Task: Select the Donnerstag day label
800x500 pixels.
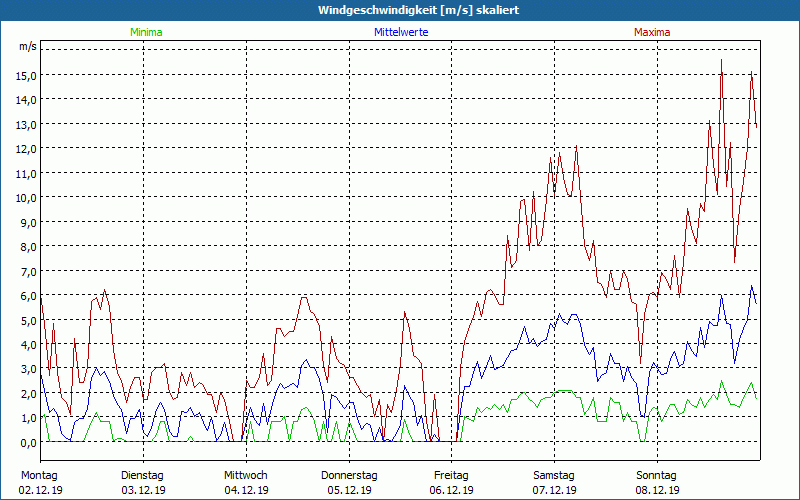Action: click(x=348, y=475)
